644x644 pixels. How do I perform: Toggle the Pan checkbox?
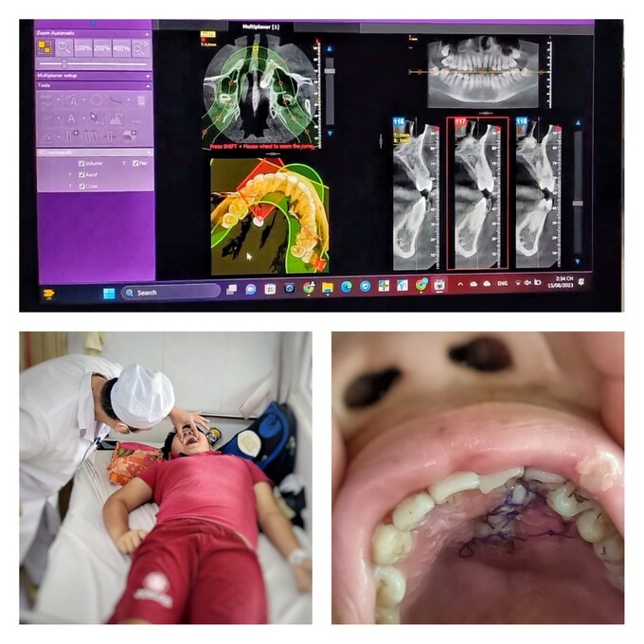[x=135, y=163]
